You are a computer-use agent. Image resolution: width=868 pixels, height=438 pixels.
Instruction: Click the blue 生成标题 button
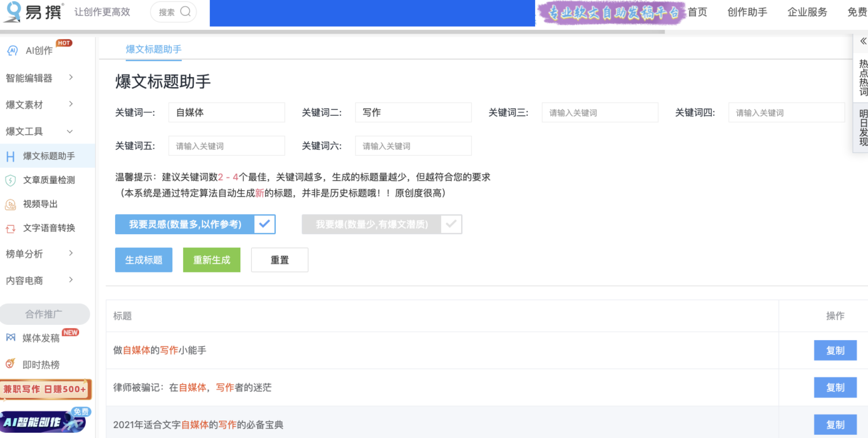coord(143,260)
